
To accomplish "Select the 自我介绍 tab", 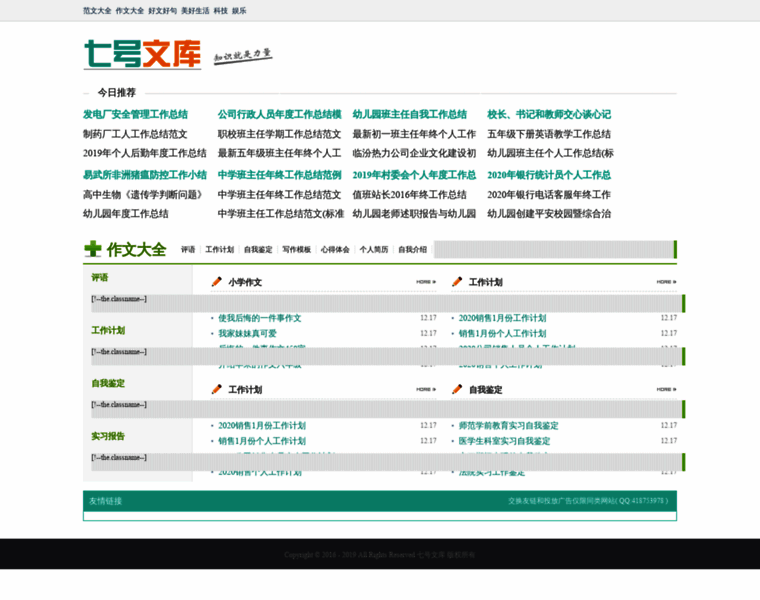I will coord(412,249).
